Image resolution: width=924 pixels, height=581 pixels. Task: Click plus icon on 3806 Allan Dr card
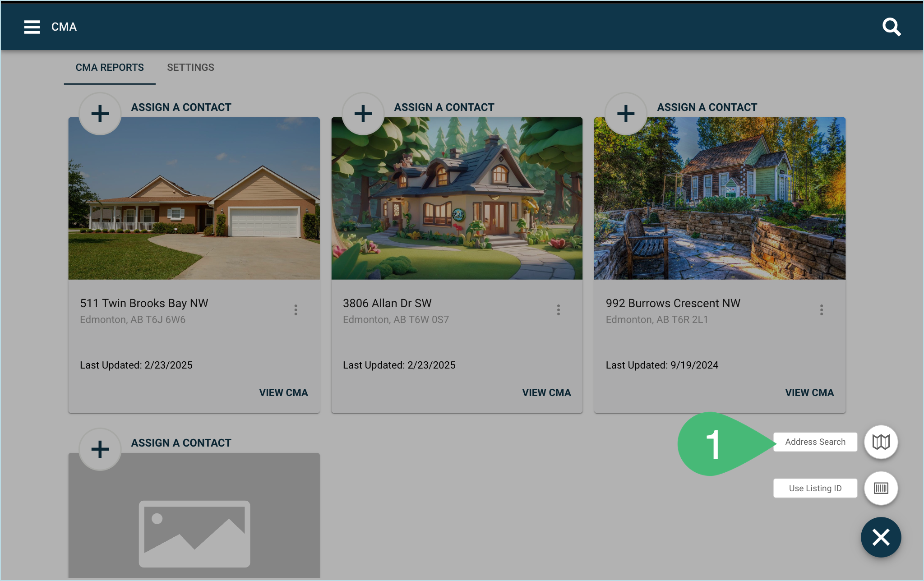click(x=363, y=114)
